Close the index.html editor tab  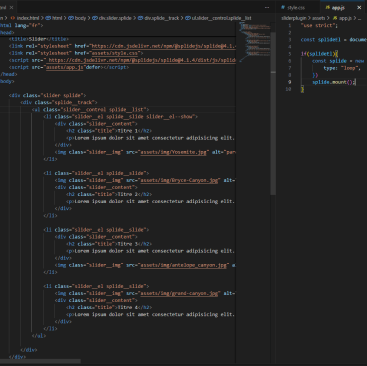(x=12, y=7)
